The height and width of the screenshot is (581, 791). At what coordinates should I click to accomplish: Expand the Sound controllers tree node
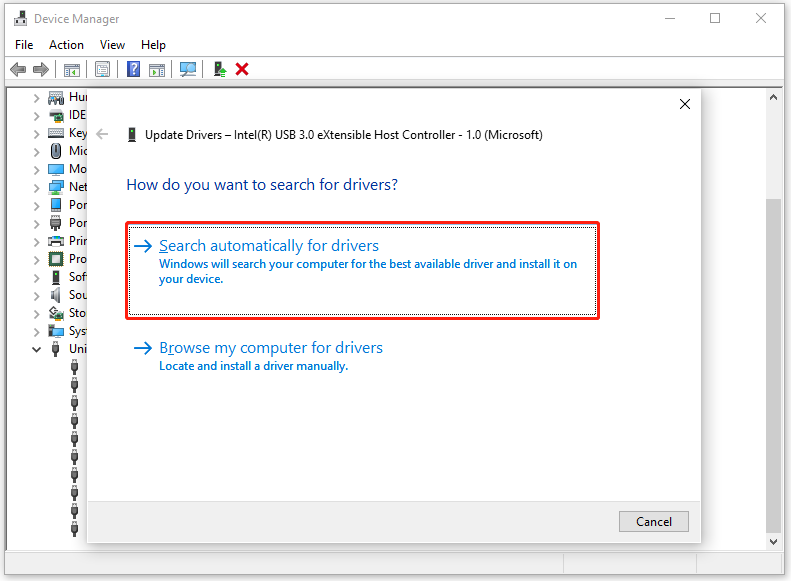point(36,296)
